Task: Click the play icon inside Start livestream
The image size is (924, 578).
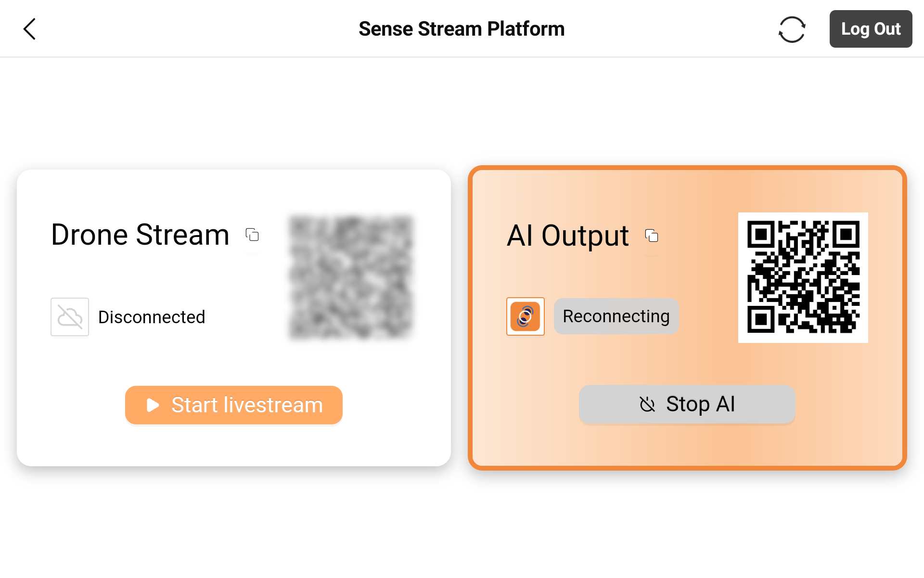Action: coord(152,405)
